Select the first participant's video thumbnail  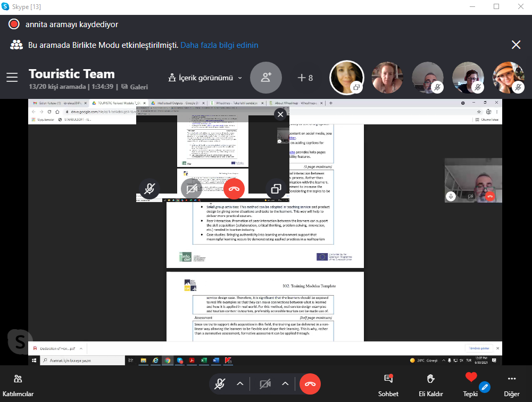tap(346, 78)
